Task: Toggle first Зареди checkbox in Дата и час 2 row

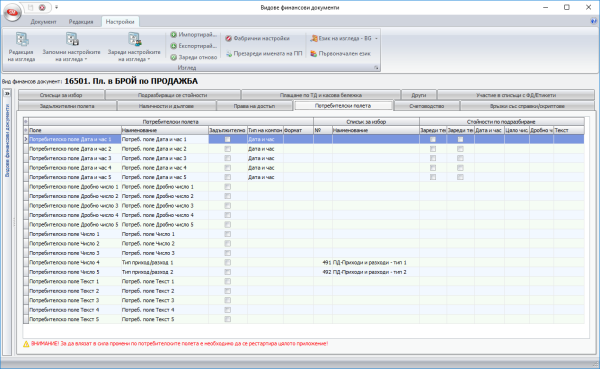Action: point(433,149)
